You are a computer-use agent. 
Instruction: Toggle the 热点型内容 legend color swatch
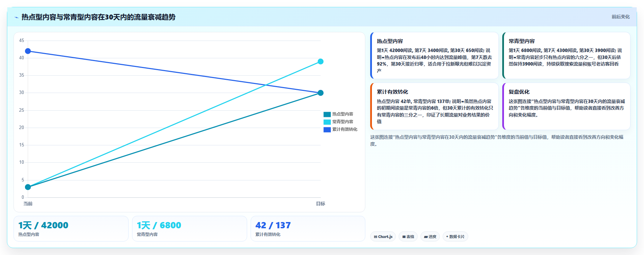327,114
